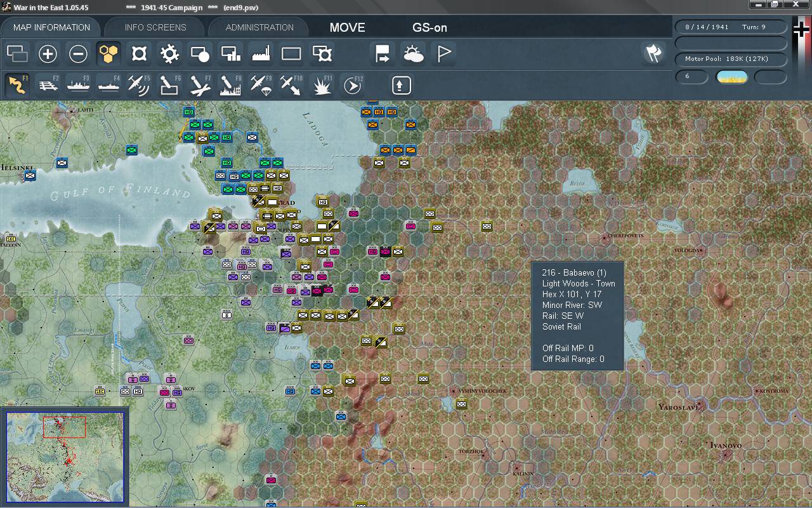Select F6 bombing mode icon
The width and height of the screenshot is (812, 508).
(x=169, y=85)
